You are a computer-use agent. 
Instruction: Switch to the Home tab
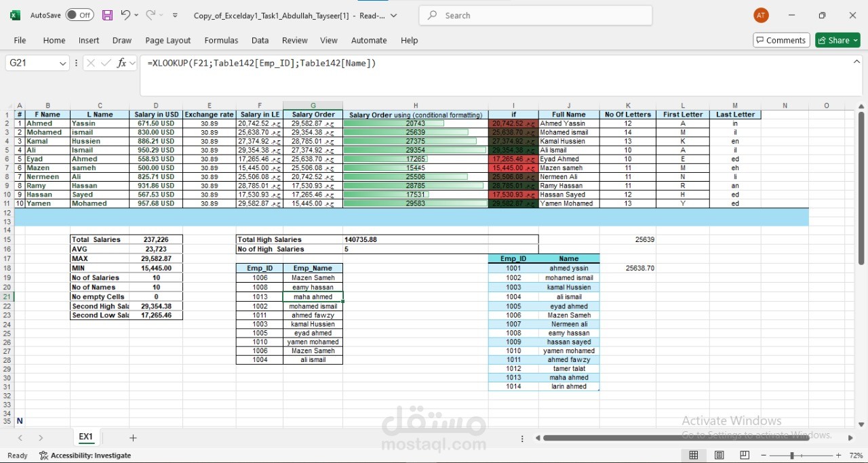(x=54, y=41)
